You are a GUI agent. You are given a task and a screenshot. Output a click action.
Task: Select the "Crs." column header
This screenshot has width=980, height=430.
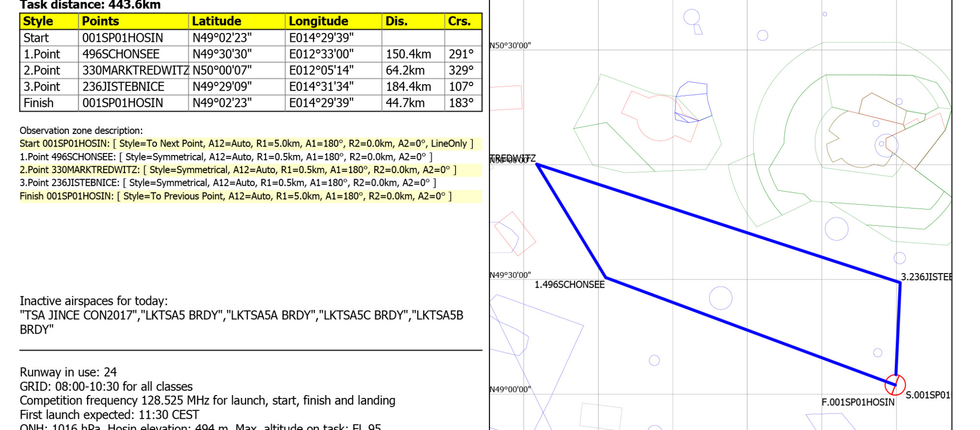(x=459, y=22)
